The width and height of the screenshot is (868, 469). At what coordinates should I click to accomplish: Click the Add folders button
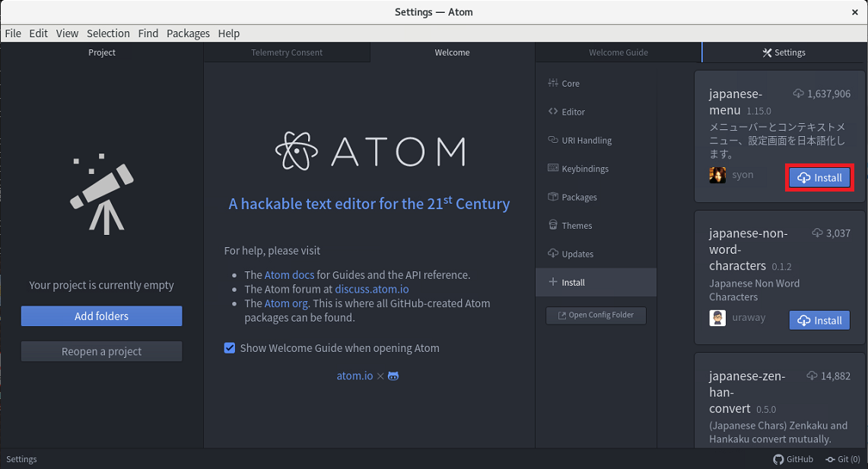pos(101,316)
